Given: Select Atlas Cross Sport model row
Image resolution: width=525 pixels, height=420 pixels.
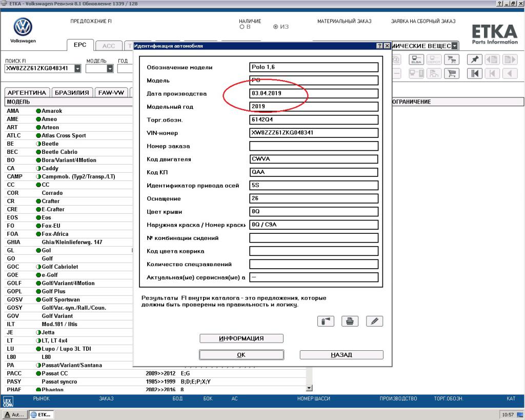Looking at the screenshot, I should coord(69,135).
